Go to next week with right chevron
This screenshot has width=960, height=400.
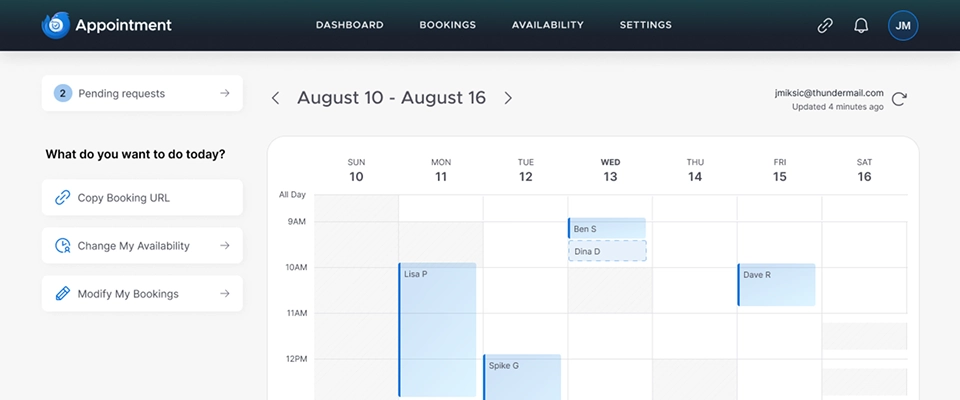click(508, 98)
